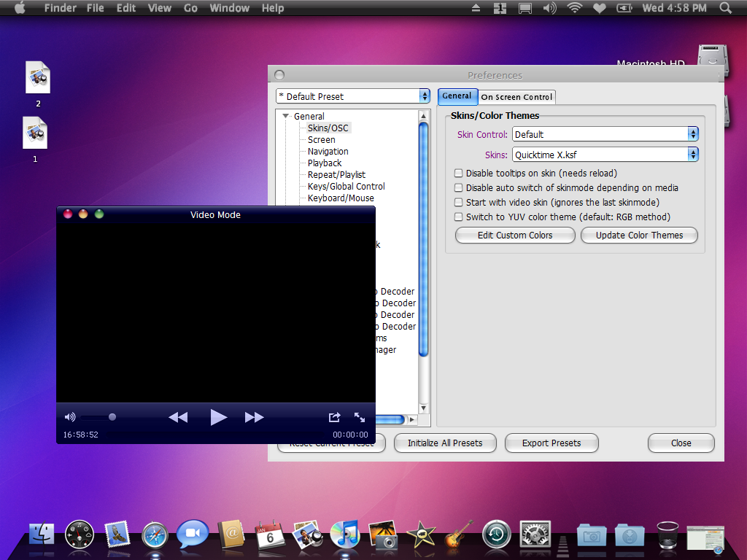Image resolution: width=747 pixels, height=560 pixels.
Task: Click the fast-forward button in player
Action: [254, 417]
